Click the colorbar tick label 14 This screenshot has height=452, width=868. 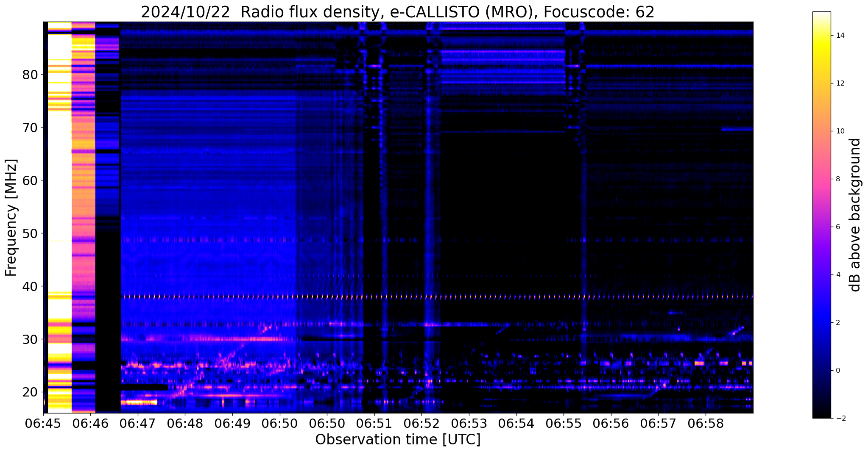coord(840,36)
